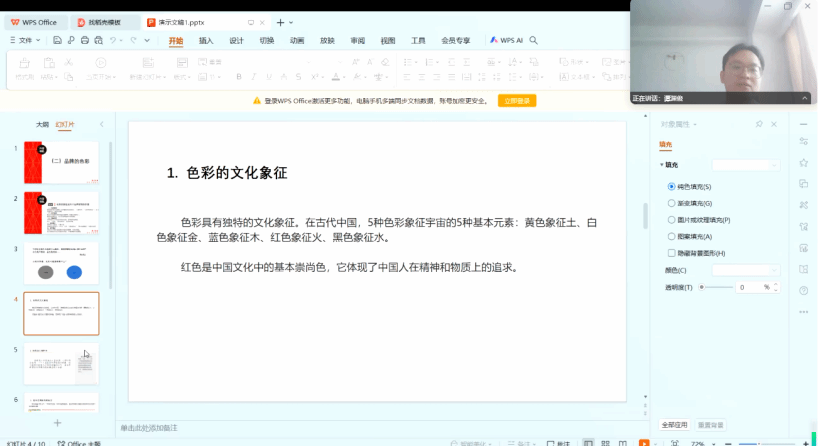Click the save icon in quick access toolbar
Screen dimensions: 818x446
(58, 40)
